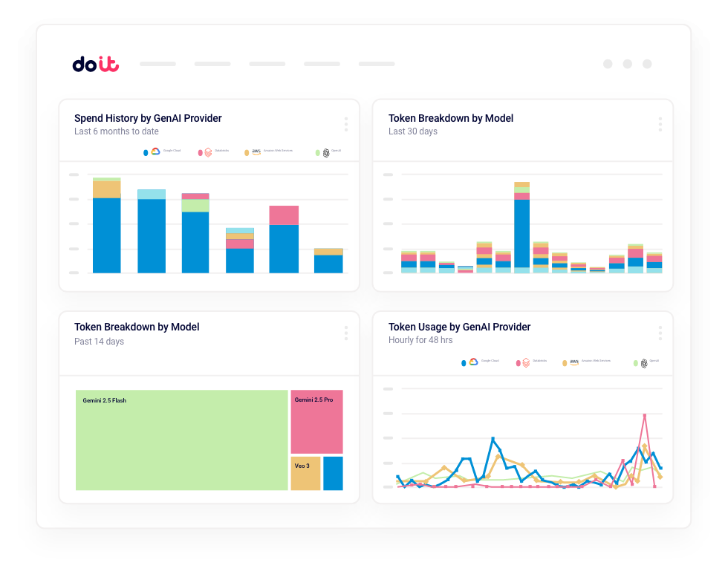Toggle the yellow AWS series dot in Token Usage
The width and height of the screenshot is (728, 577).
tap(565, 362)
